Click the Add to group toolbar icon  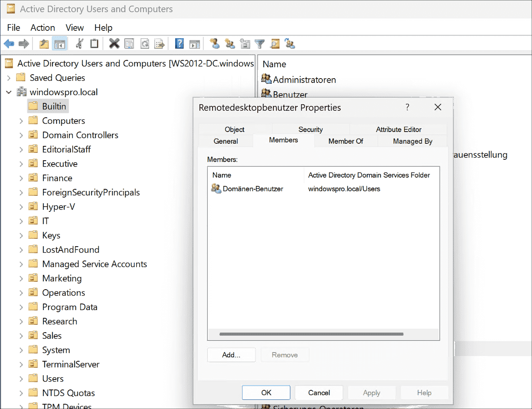290,43
